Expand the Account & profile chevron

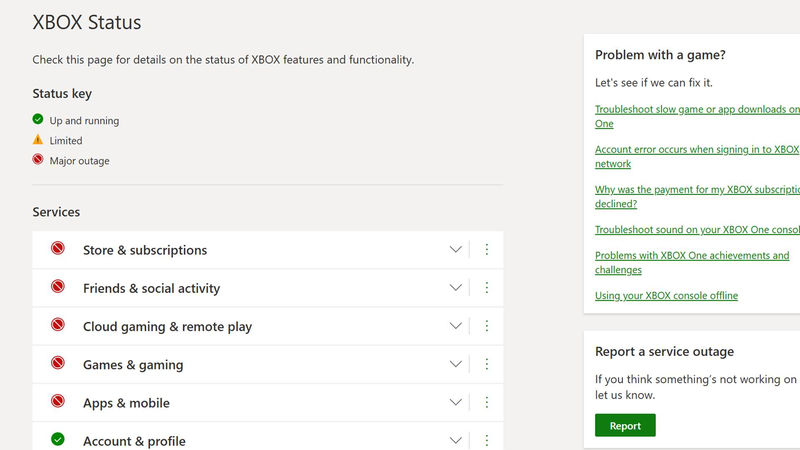click(456, 440)
